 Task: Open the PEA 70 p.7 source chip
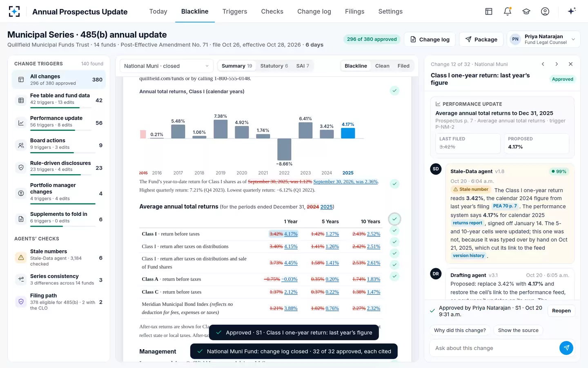505,206
